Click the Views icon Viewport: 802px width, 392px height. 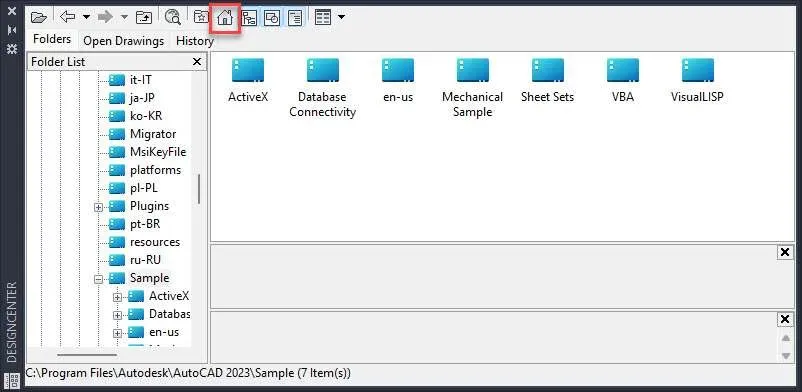[x=323, y=17]
